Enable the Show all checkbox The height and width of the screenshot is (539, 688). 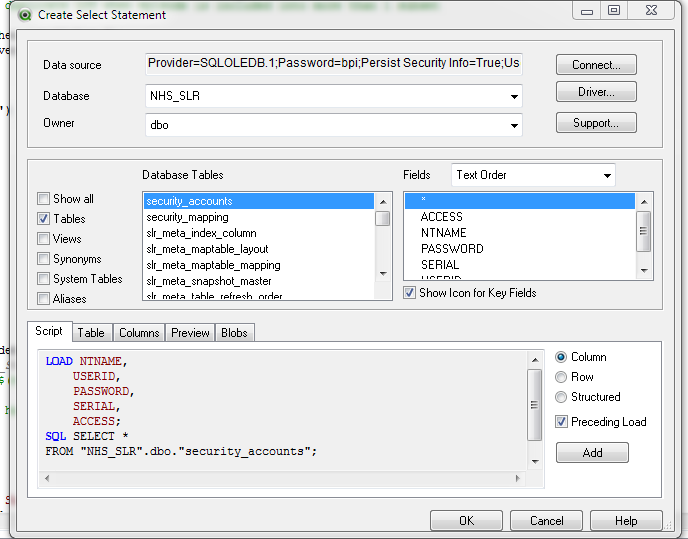pos(43,199)
